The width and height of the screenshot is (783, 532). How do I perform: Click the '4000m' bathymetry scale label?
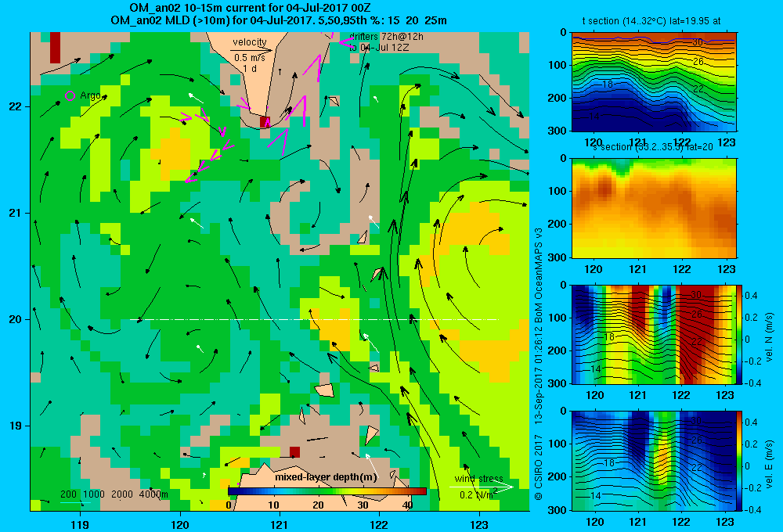click(x=153, y=494)
